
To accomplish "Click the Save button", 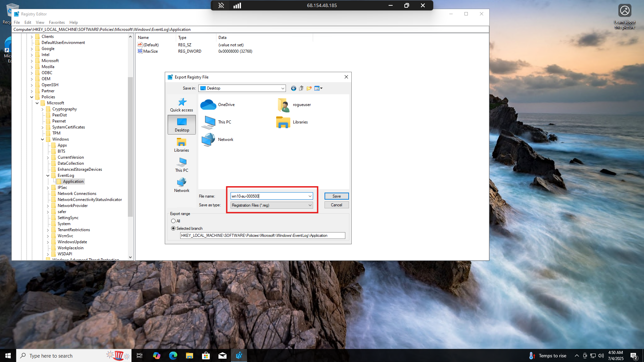I will point(336,196).
